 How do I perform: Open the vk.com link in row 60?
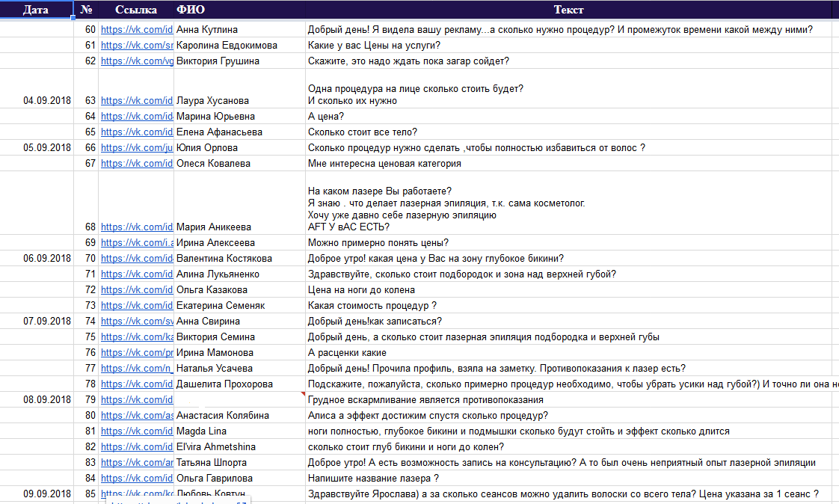coord(136,29)
